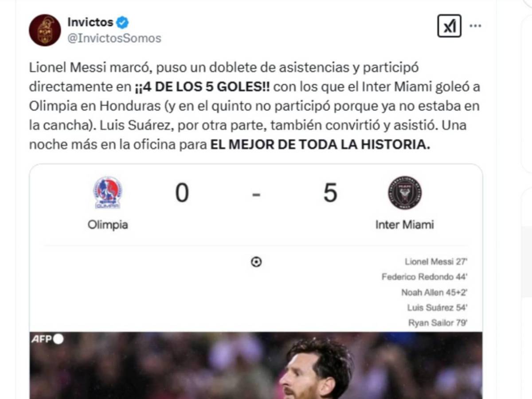Screen dimensions: 532x399
Task: Click the Inter Miami team name
Action: coord(404,225)
